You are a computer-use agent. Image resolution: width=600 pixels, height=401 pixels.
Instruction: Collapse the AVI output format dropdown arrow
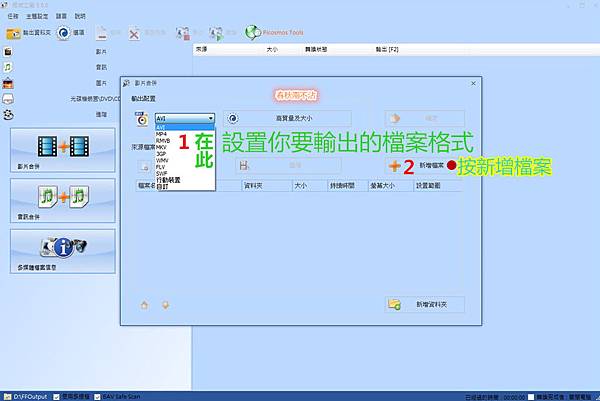pyautogui.click(x=210, y=119)
